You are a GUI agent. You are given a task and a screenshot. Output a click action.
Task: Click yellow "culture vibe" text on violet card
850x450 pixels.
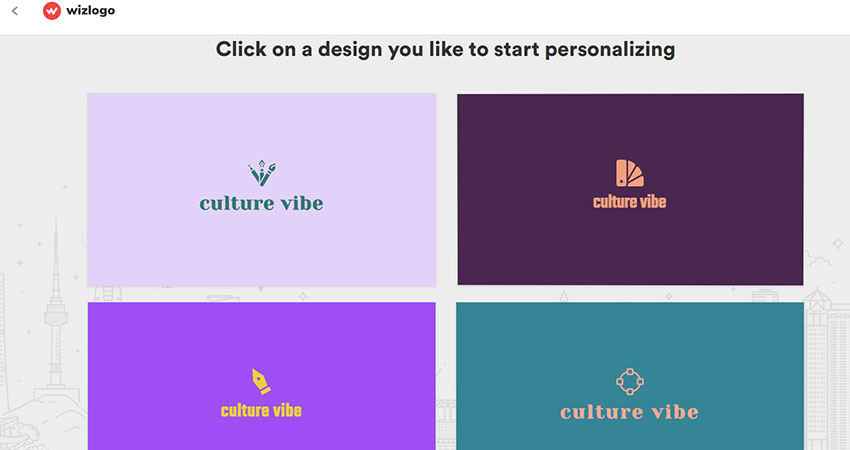[261, 410]
